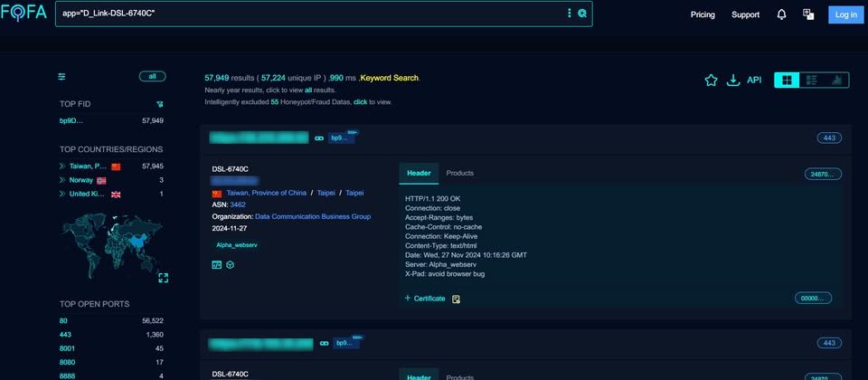This screenshot has width=868, height=380.
Task: Open the Products tab of first result
Action: (460, 174)
